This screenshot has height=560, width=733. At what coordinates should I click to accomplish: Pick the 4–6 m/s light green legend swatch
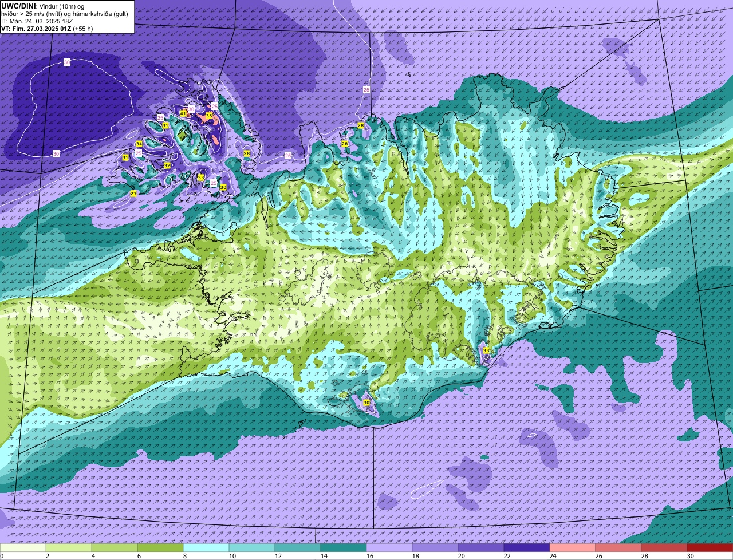pyautogui.click(x=115, y=547)
